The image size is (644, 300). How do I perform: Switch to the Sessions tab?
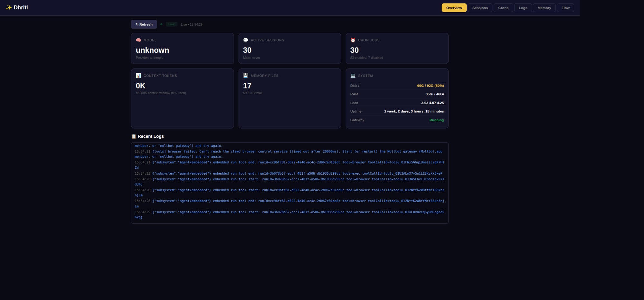tap(480, 8)
